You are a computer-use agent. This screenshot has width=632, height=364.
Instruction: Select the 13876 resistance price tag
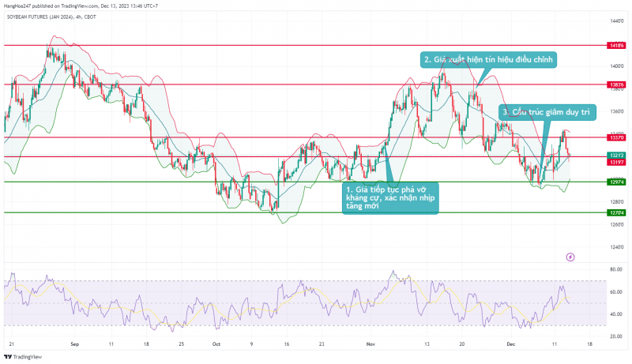(616, 84)
